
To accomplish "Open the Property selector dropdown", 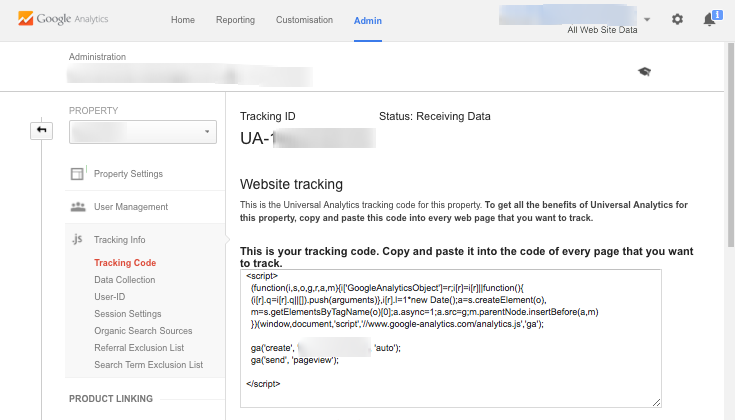I will pos(143,131).
